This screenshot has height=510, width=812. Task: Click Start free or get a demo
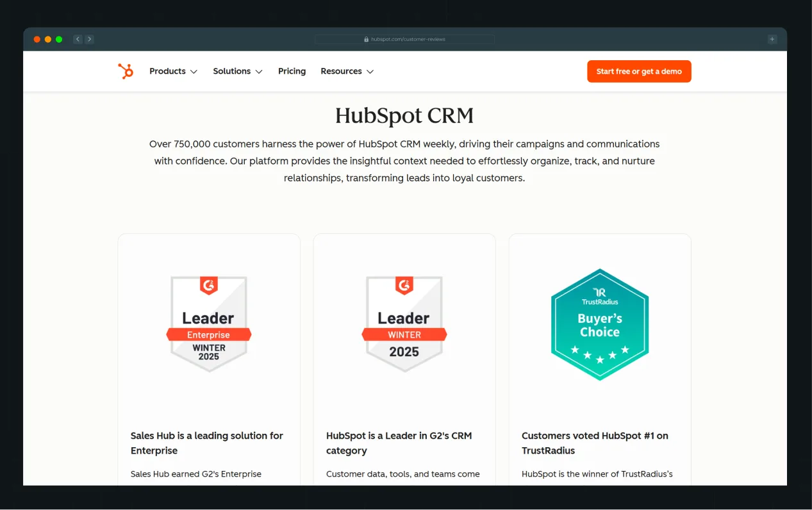point(639,71)
